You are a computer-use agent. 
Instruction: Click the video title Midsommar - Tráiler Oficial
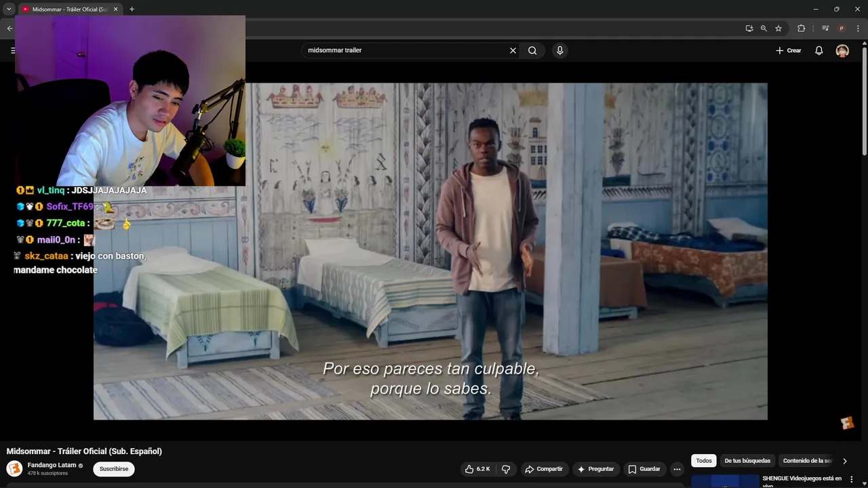click(84, 451)
